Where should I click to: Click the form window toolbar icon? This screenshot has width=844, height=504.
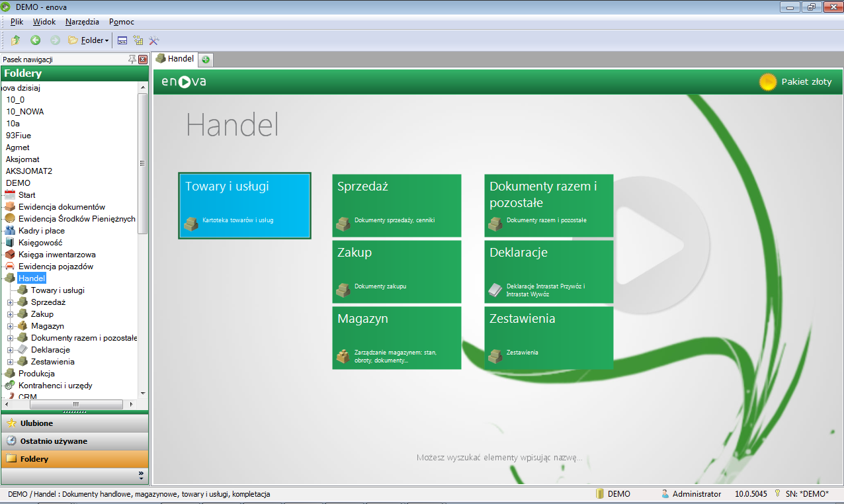(x=122, y=40)
